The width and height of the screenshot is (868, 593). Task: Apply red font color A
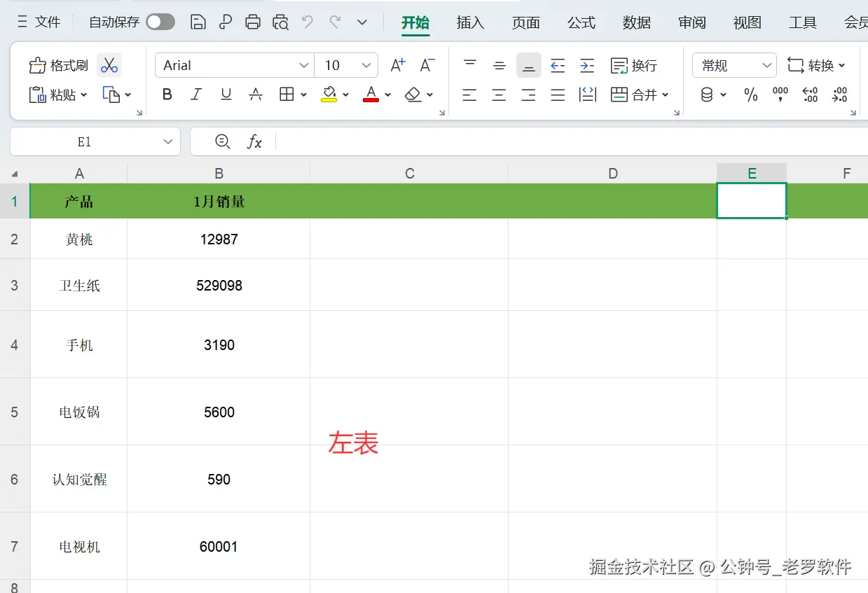tap(371, 95)
